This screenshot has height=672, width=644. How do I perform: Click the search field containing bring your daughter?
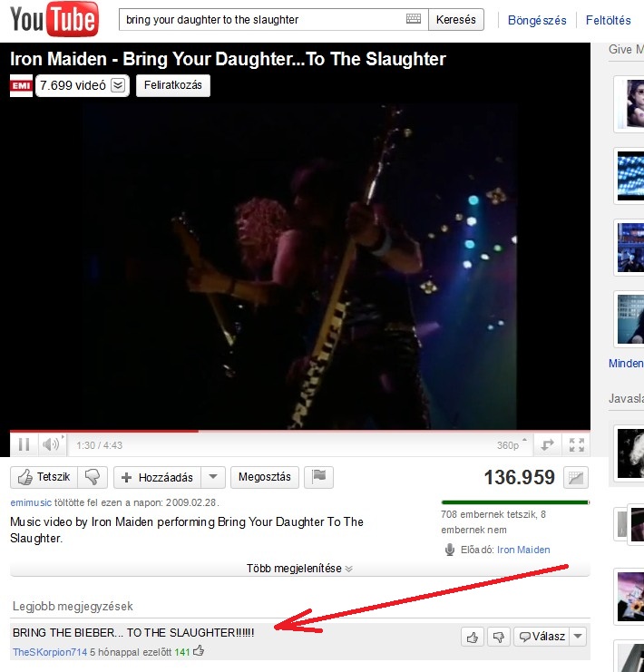tap(262, 19)
